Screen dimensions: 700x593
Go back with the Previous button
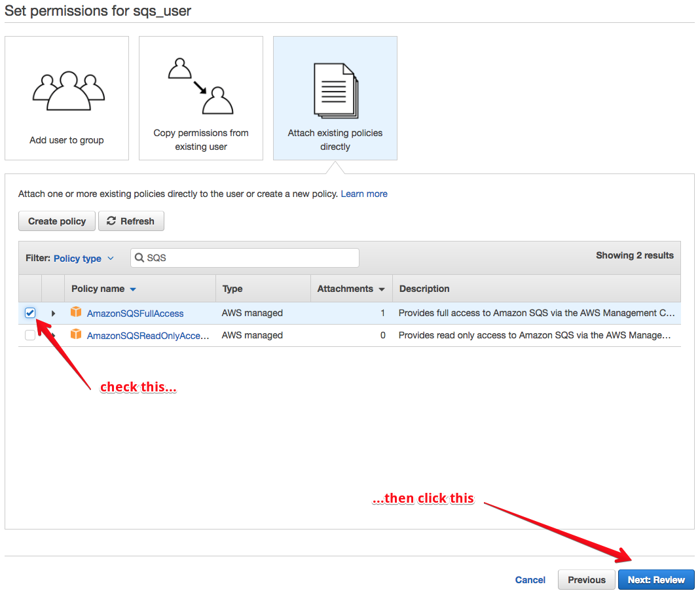pos(587,580)
